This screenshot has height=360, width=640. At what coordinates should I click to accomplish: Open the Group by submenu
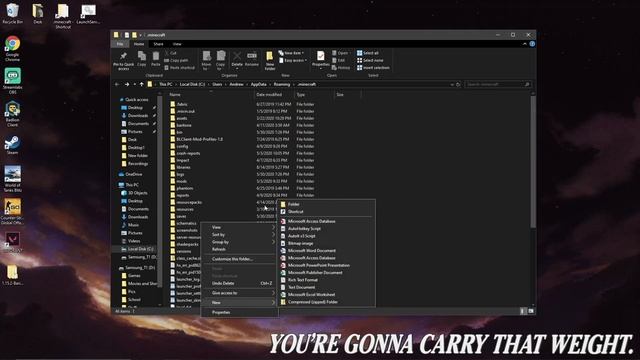(x=240, y=242)
